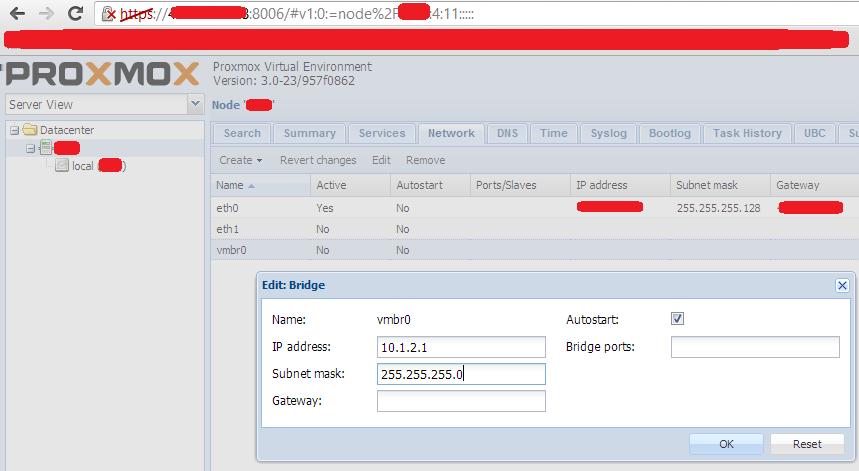Click the Ports/Slaves column header

(x=520, y=185)
